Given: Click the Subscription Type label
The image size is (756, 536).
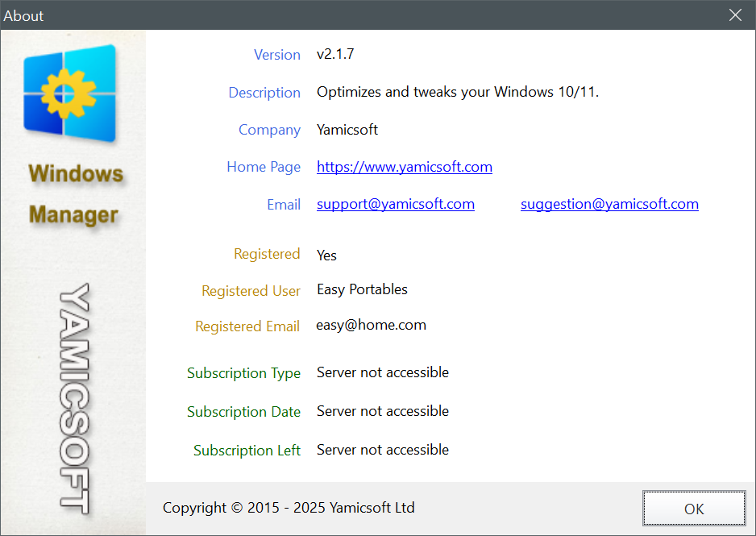Looking at the screenshot, I should (243, 373).
